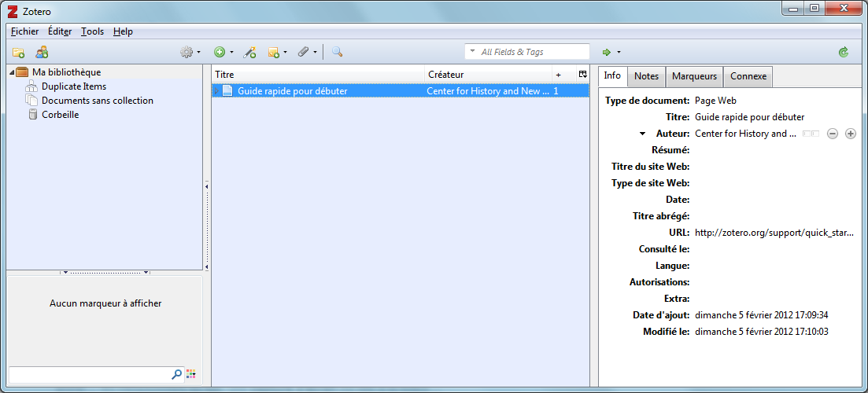Click the + attachments column header
868x393 pixels.
point(563,74)
